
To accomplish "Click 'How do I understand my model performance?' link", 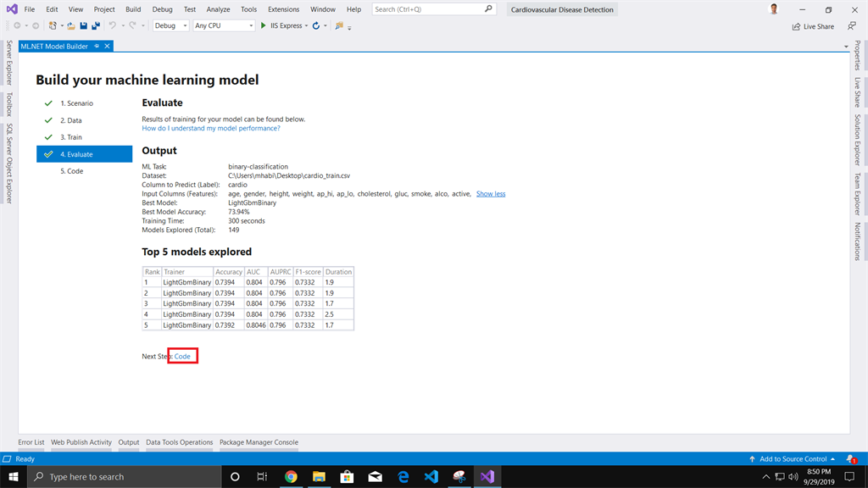I will click(x=211, y=128).
